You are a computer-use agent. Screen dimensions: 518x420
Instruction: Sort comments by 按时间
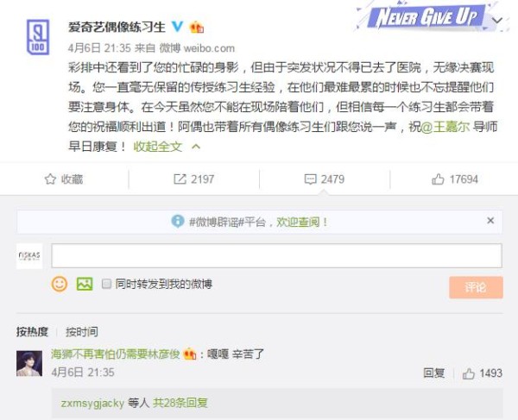pos(82,331)
